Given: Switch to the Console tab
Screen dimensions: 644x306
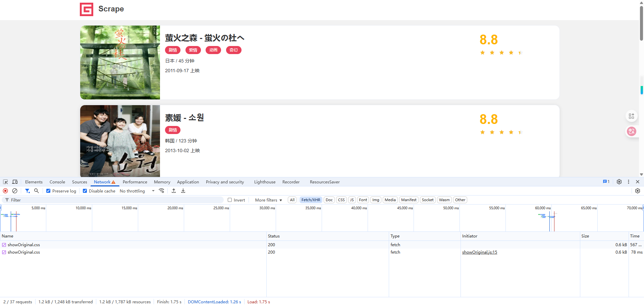Looking at the screenshot, I should 57,182.
